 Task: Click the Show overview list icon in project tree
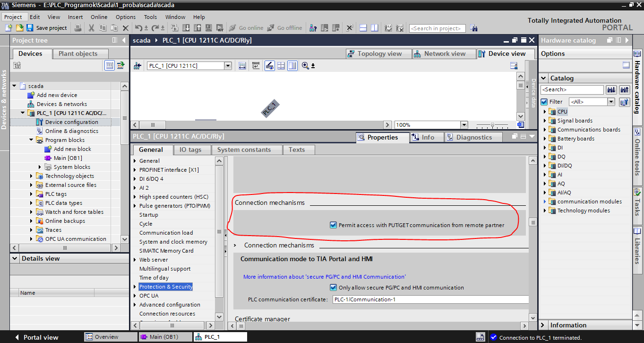(110, 65)
